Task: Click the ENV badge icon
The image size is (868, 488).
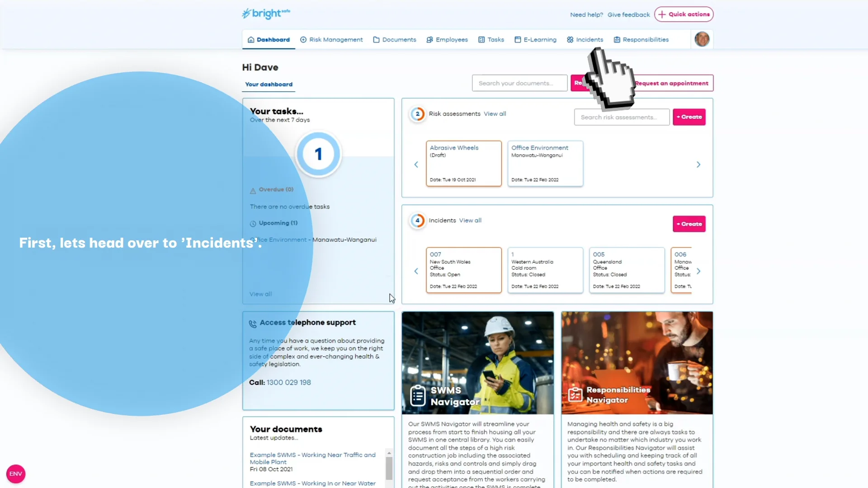Action: point(16,474)
